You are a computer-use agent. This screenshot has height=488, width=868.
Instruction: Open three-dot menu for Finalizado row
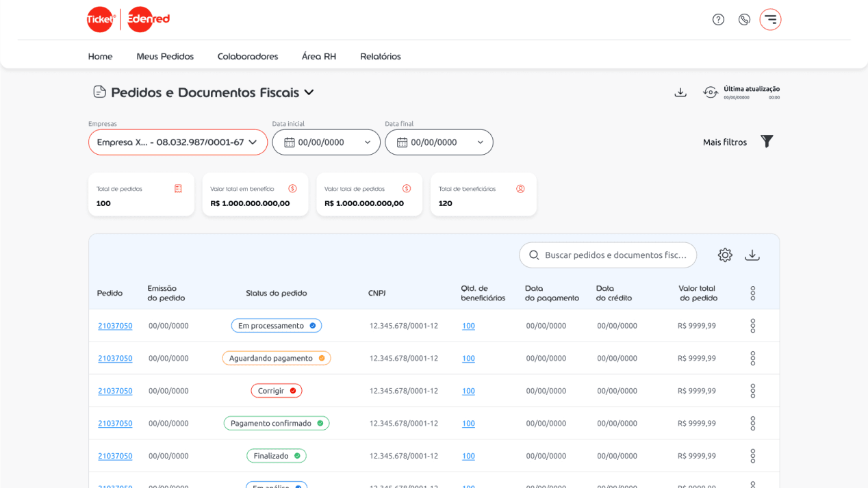point(753,456)
